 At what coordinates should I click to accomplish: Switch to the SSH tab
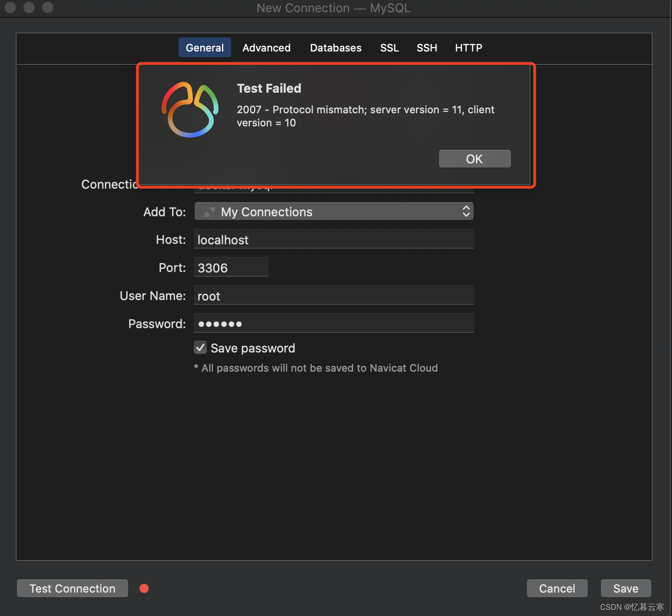point(426,48)
